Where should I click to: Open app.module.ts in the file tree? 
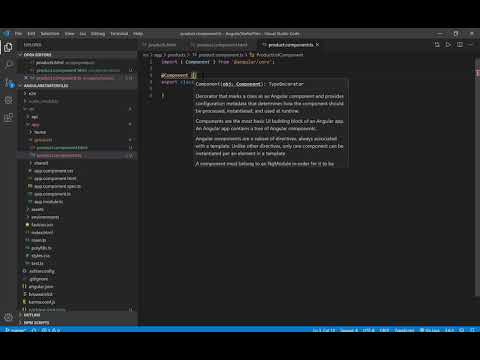point(77,202)
